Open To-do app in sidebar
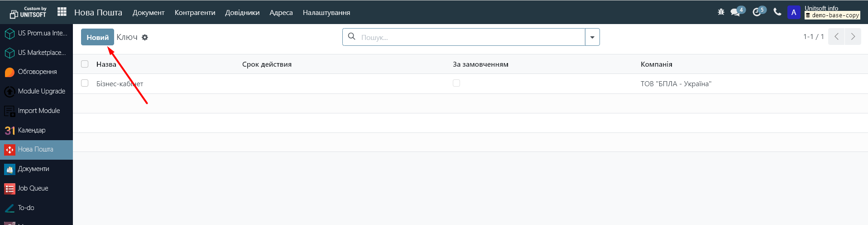This screenshot has height=225, width=868. pos(36,208)
